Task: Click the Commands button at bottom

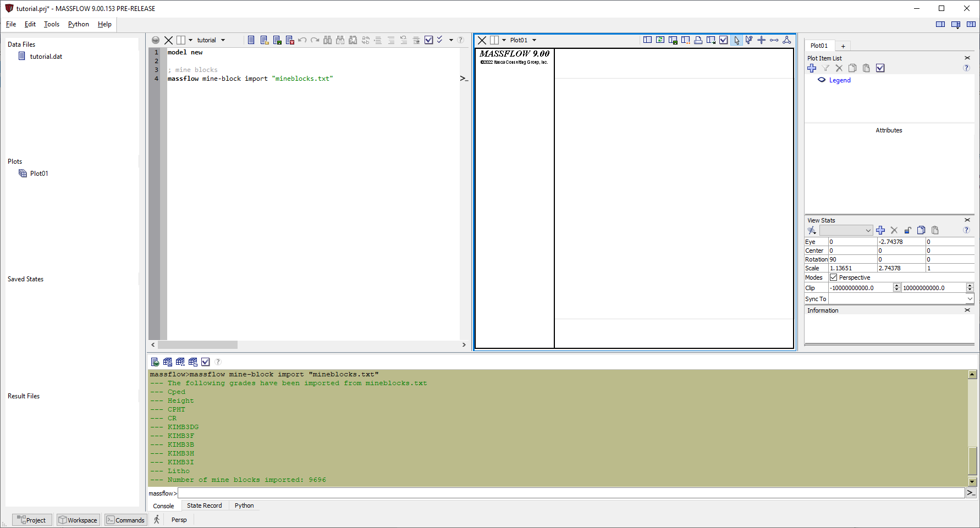Action: pos(125,520)
